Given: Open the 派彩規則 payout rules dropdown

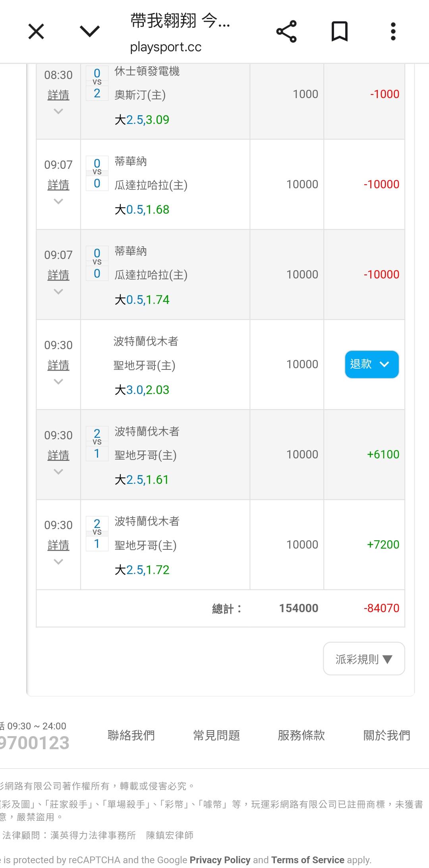Looking at the screenshot, I should pyautogui.click(x=364, y=659).
